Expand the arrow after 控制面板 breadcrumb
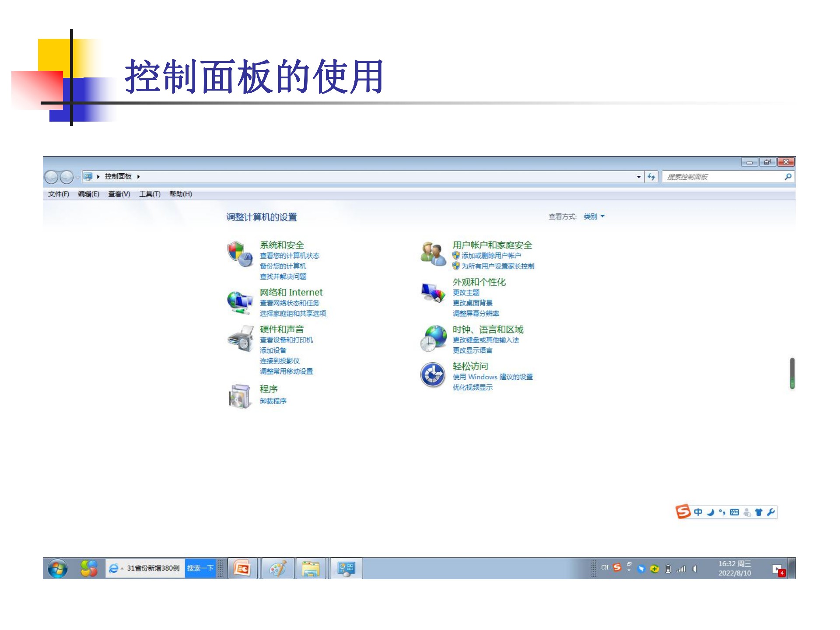The width and height of the screenshot is (840, 630). coord(138,177)
